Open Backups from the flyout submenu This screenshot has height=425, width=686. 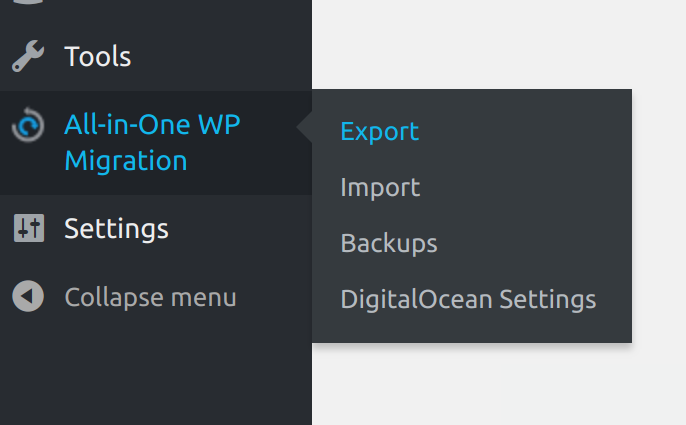389,243
